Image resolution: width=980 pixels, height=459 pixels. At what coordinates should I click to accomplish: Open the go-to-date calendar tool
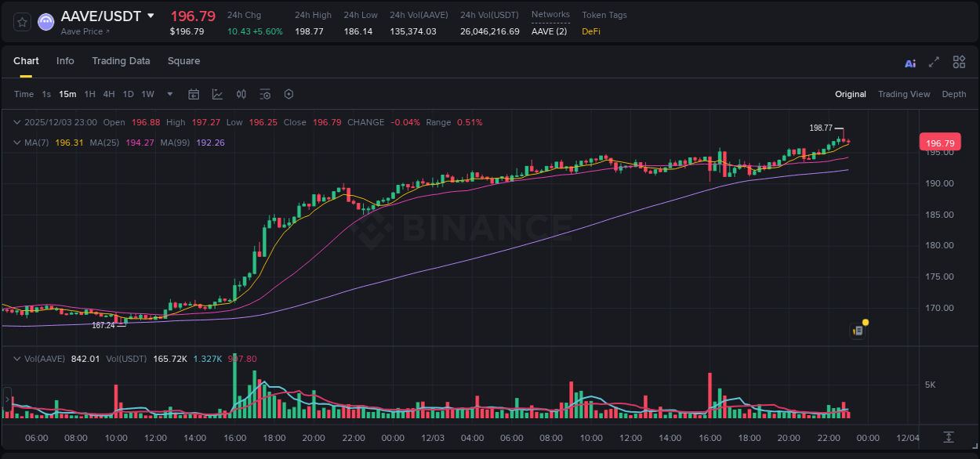click(x=194, y=94)
